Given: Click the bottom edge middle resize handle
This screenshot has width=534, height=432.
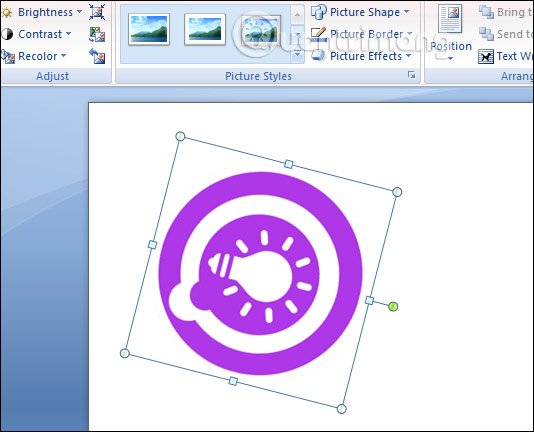Looking at the screenshot, I should [x=233, y=381].
